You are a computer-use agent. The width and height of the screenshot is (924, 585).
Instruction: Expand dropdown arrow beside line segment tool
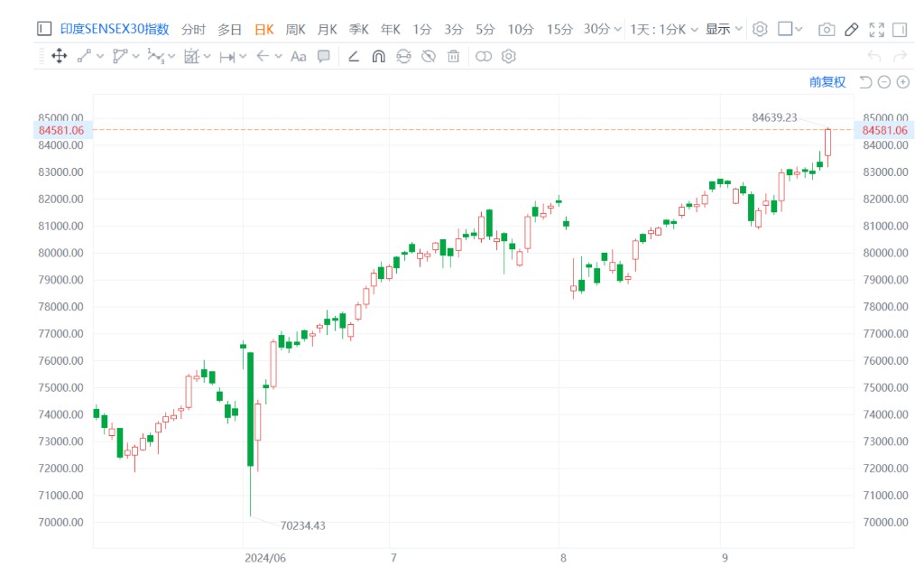(x=100, y=56)
